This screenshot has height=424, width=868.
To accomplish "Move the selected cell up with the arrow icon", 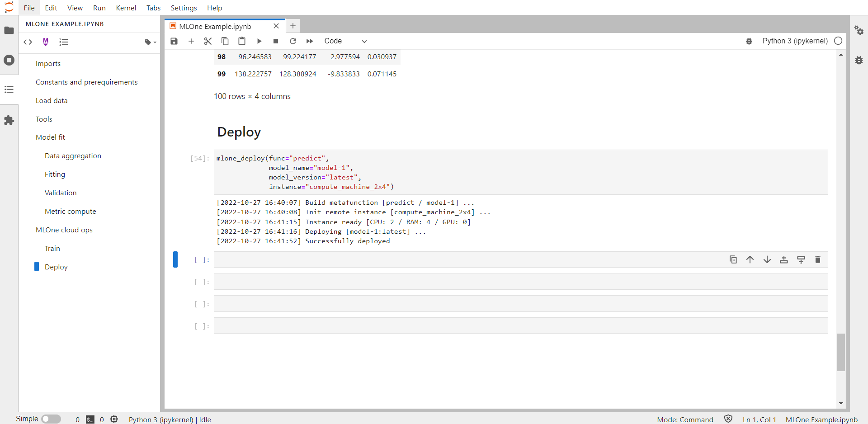I will (x=750, y=259).
